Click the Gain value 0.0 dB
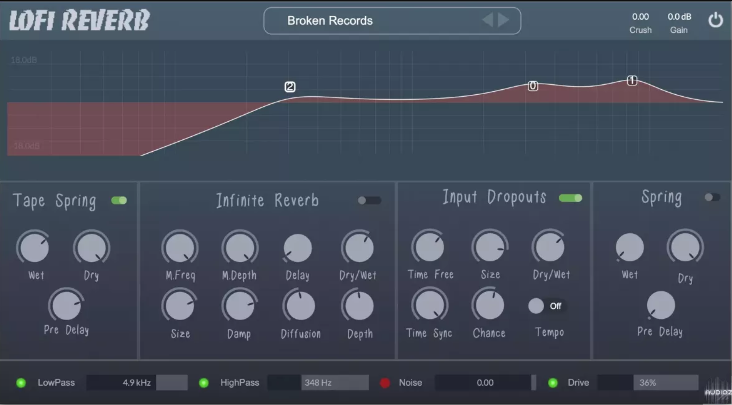 click(x=679, y=17)
